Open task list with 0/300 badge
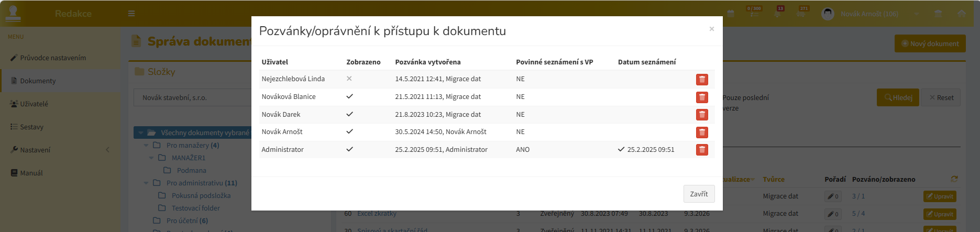This screenshot has width=980, height=232. 754,13
